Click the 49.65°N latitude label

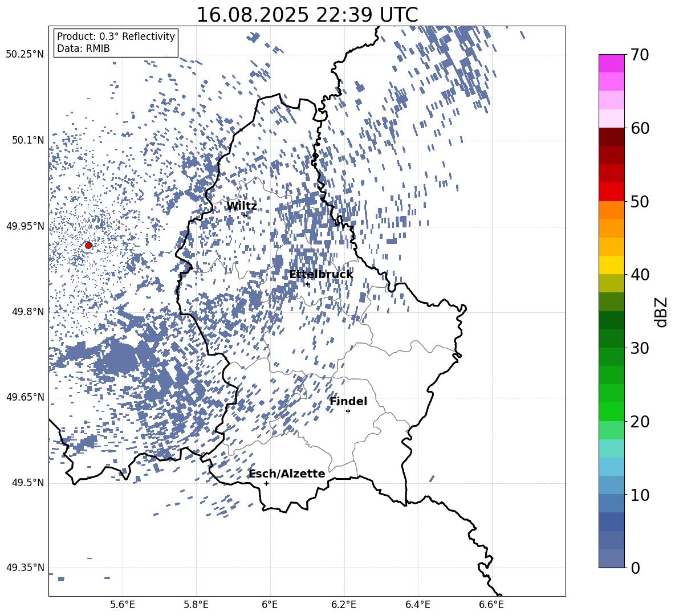[25, 397]
